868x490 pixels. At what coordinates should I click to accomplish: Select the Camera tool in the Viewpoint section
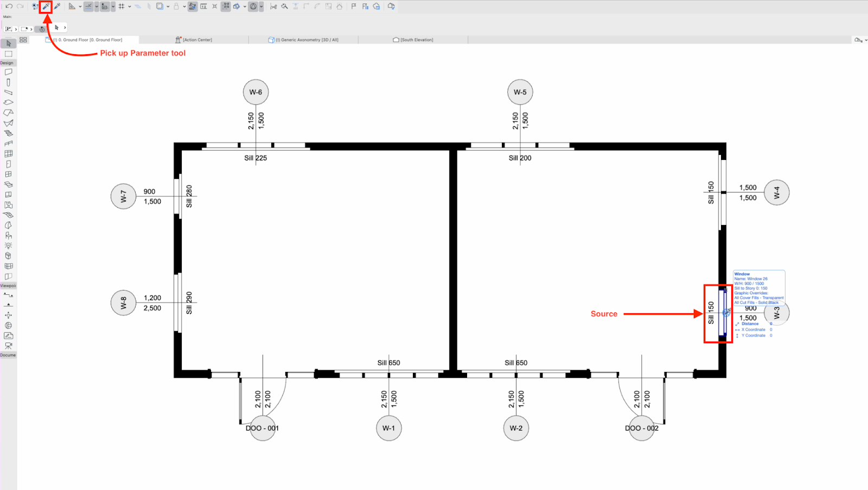tap(8, 345)
